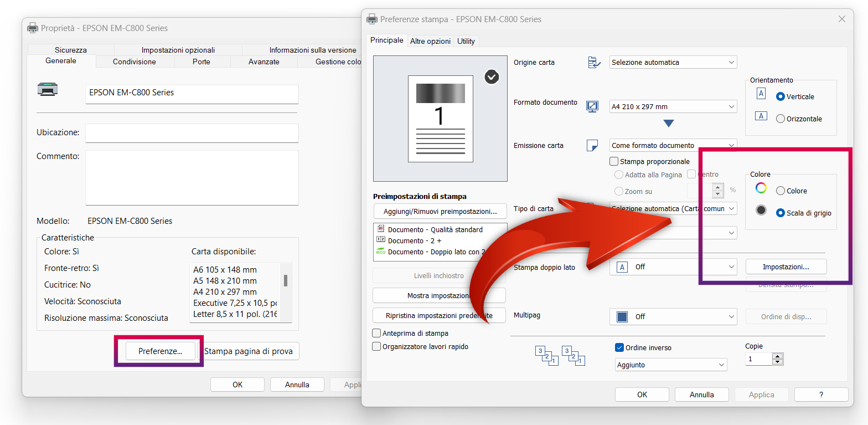This screenshot has height=425, width=868.
Task: Choose the Scala di grigio radio button
Action: (x=781, y=213)
